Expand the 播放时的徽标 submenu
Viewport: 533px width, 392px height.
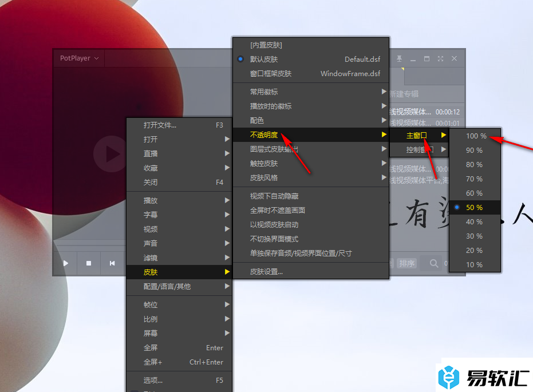(x=311, y=106)
